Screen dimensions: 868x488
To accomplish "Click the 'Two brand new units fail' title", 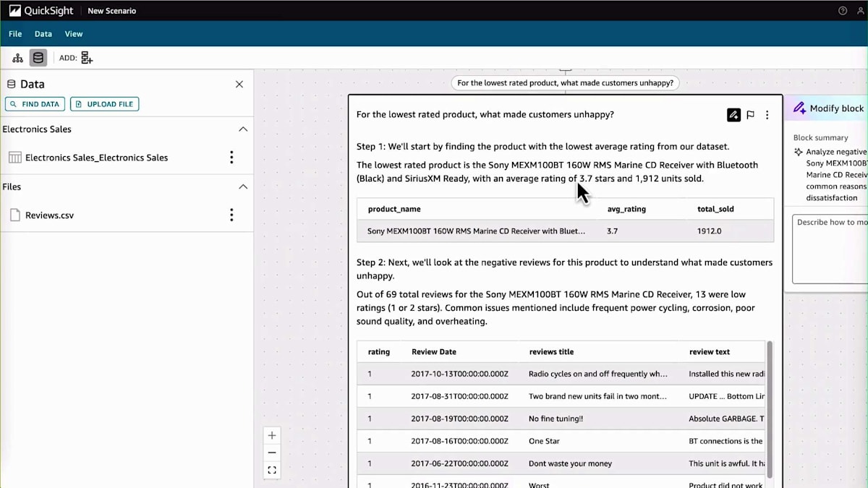I will [597, 397].
